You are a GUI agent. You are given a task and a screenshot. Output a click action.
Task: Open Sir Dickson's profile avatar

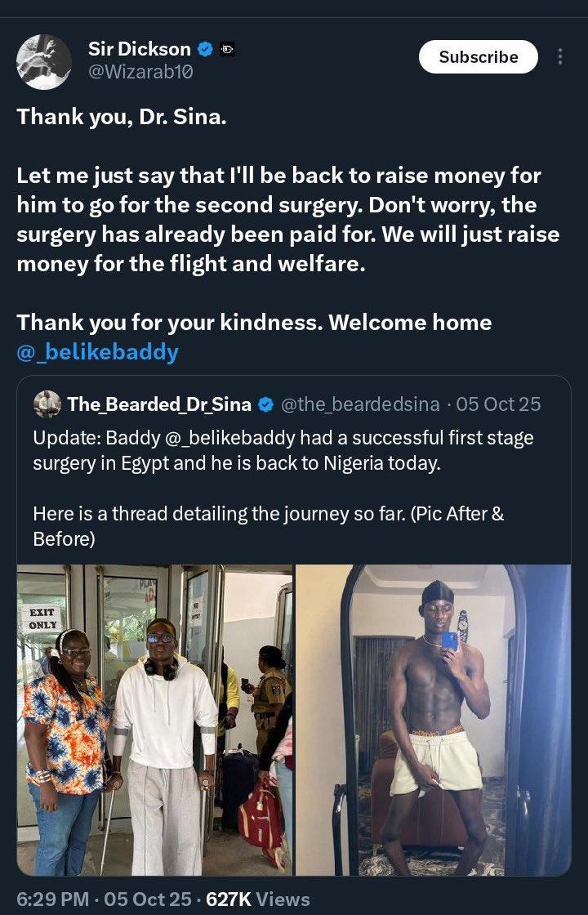[44, 61]
